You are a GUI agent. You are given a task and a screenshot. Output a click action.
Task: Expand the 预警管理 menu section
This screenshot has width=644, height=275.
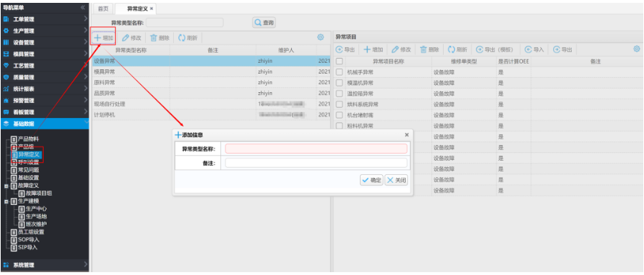click(44, 100)
